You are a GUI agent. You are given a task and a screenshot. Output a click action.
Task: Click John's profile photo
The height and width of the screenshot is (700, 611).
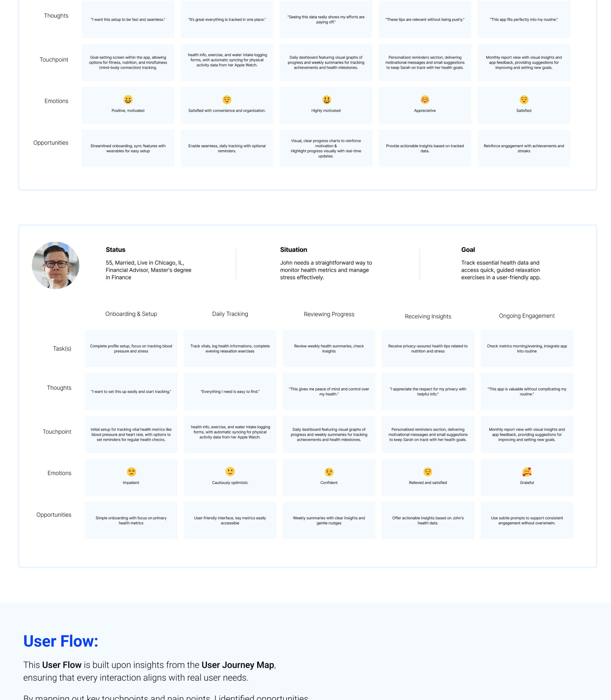pos(56,265)
